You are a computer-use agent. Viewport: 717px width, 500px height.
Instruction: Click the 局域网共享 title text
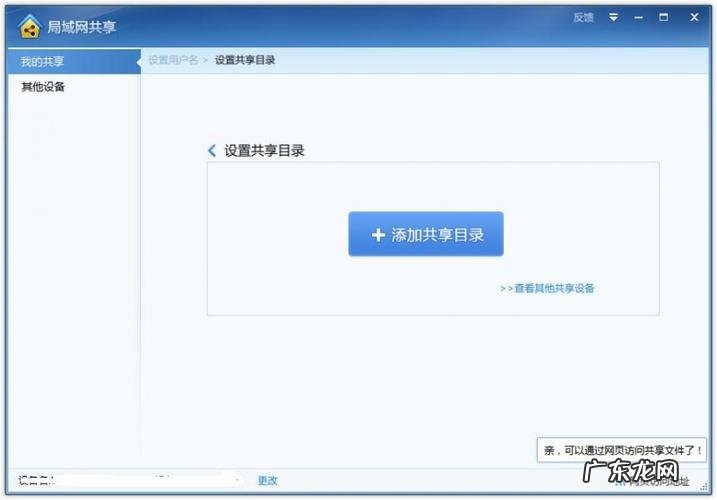[82, 27]
